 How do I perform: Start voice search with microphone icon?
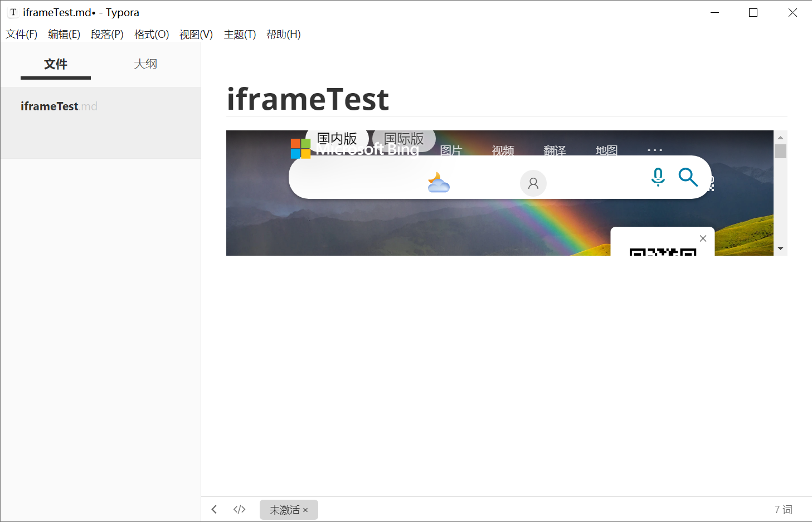click(x=658, y=177)
